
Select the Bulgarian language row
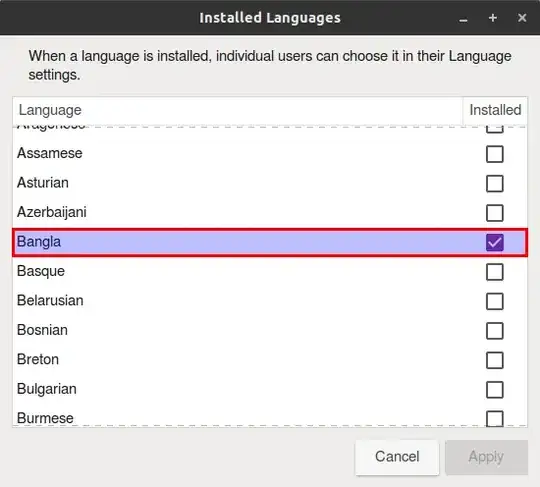tap(270, 390)
